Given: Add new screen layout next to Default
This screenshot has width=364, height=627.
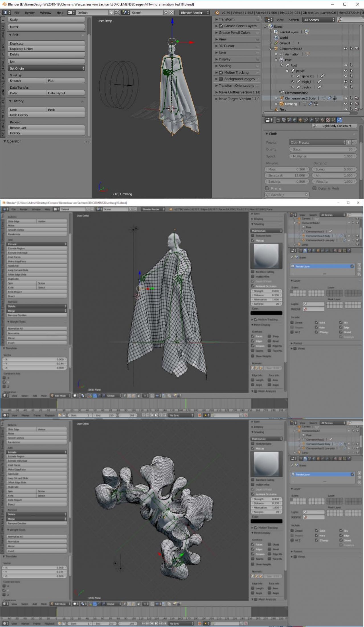Looking at the screenshot, I should pyautogui.click(x=111, y=13).
